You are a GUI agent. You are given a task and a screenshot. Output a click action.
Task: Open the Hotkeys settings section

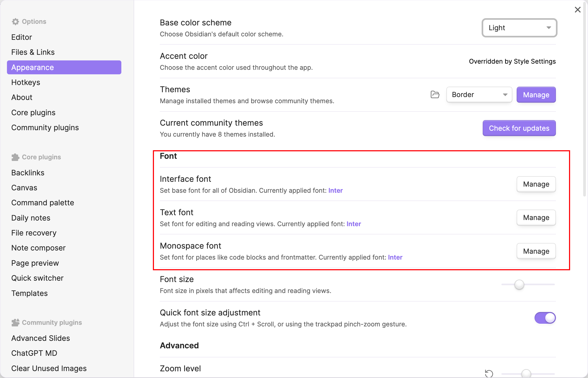pos(26,82)
